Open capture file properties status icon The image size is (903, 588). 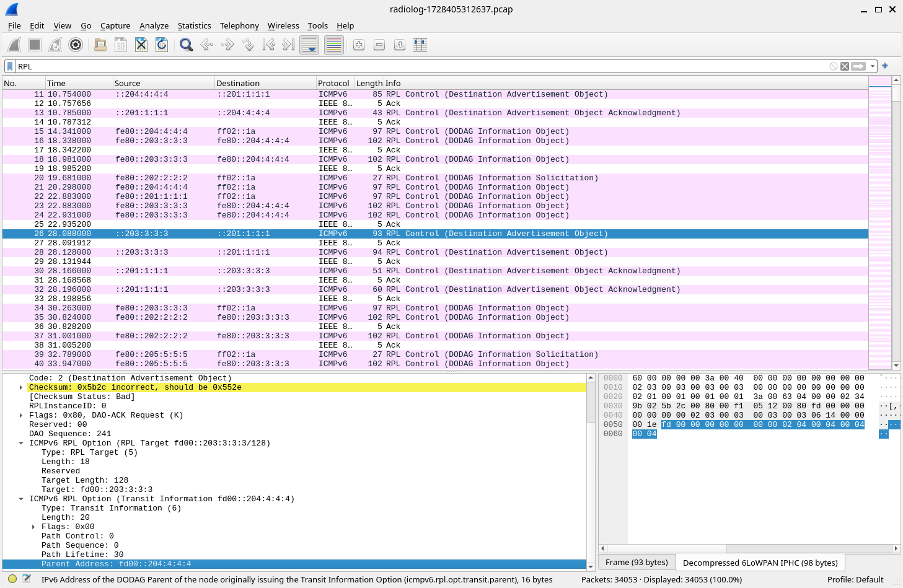pyautogui.click(x=27, y=579)
